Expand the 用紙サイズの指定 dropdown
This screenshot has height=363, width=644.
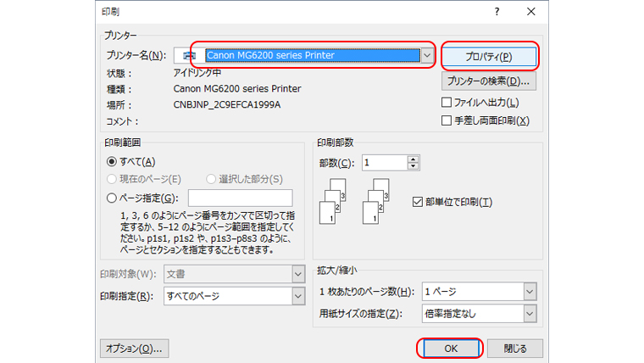530,314
